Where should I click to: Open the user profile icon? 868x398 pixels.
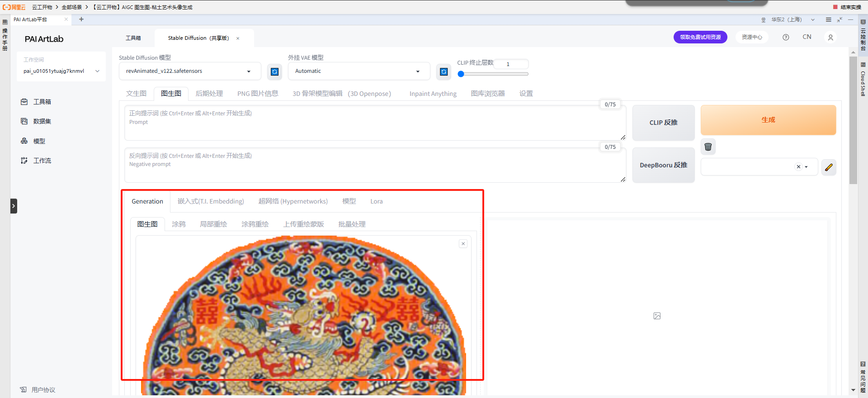[830, 38]
